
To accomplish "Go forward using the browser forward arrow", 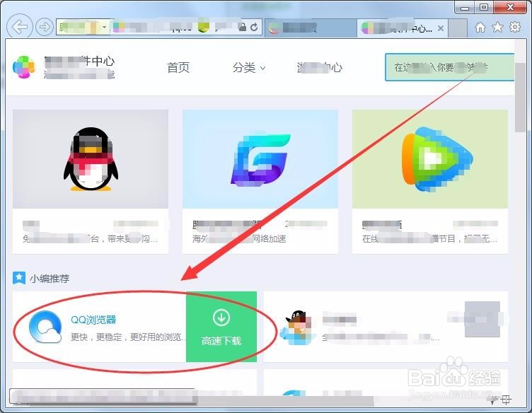I will (x=45, y=27).
